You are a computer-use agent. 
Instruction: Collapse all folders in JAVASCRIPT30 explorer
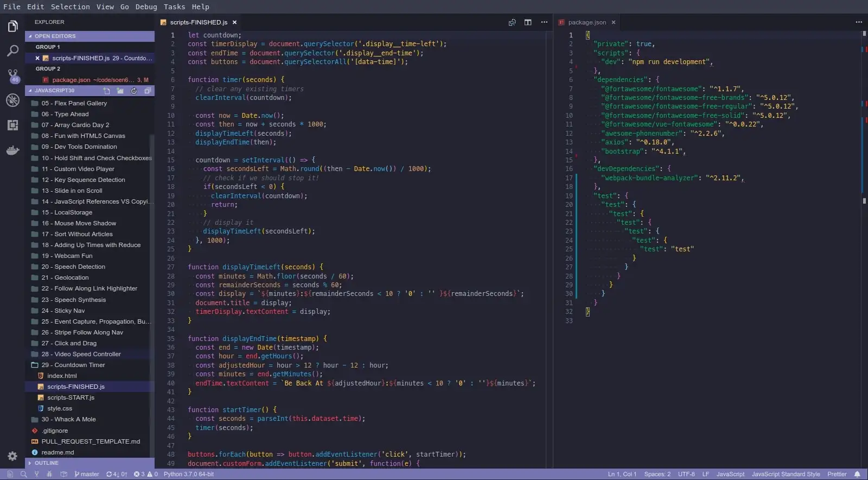click(148, 91)
